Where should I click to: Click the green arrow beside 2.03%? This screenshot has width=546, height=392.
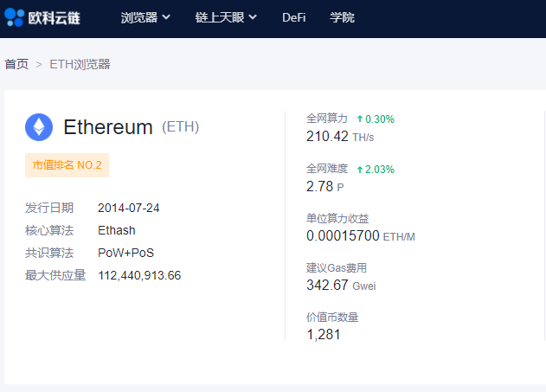coord(359,170)
